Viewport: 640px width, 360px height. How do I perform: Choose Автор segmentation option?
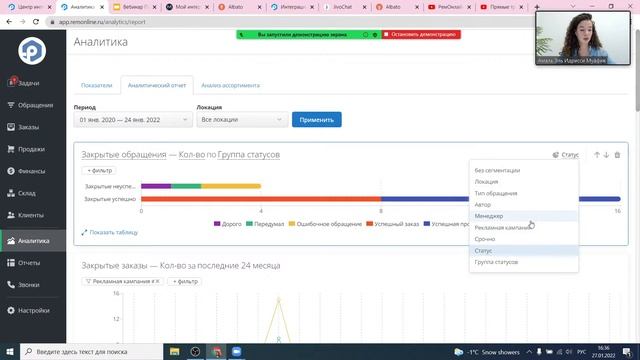(x=524, y=204)
